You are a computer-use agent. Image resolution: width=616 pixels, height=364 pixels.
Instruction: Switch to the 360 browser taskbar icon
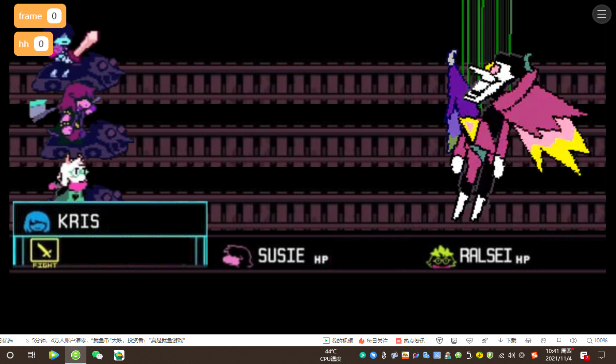pos(76,355)
